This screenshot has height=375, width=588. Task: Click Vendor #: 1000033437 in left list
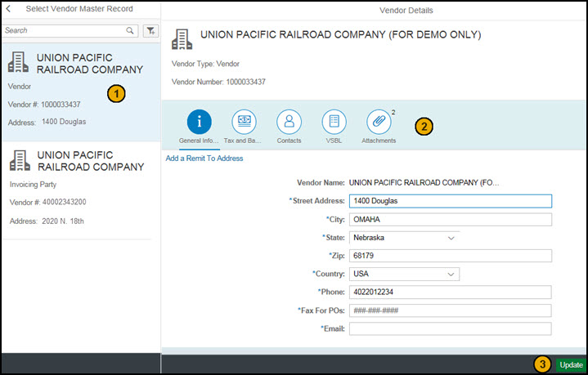(x=44, y=105)
